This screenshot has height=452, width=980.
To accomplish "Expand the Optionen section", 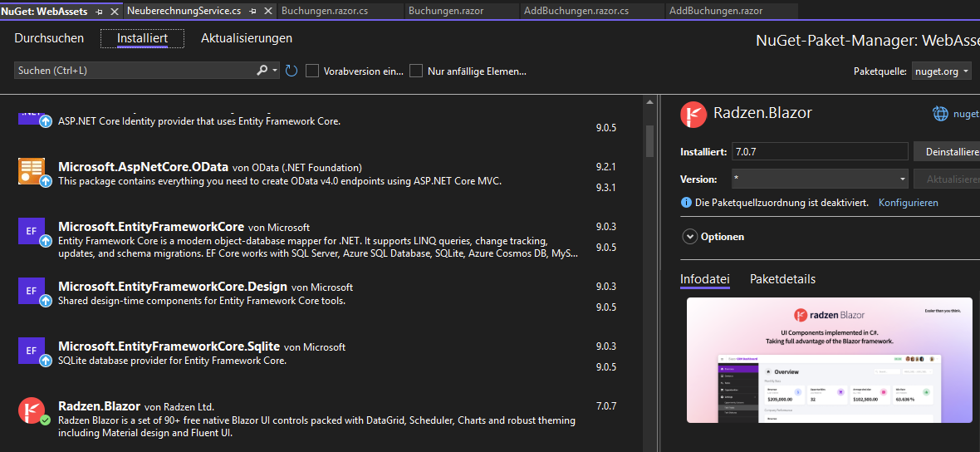I will (690, 237).
